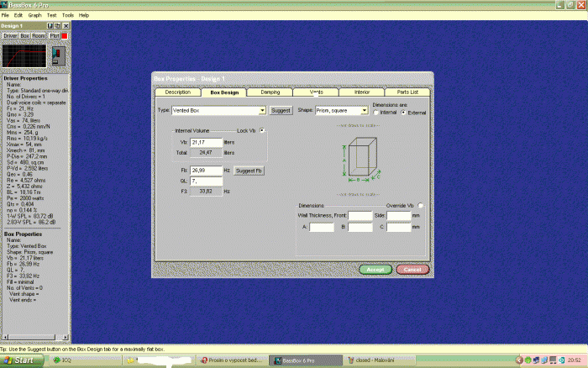The height and width of the screenshot is (368, 588).
Task: Open Box properties from Design panel toolbar
Action: pyautogui.click(x=24, y=36)
